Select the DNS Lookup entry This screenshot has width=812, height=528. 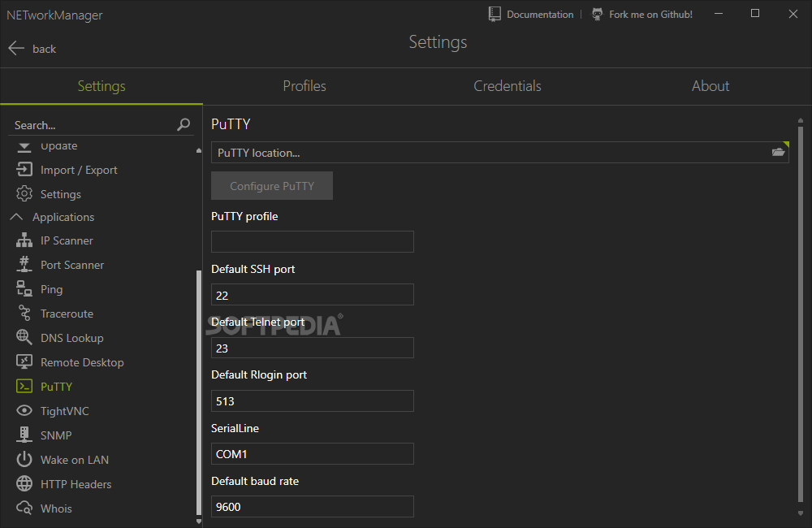pyautogui.click(x=72, y=338)
